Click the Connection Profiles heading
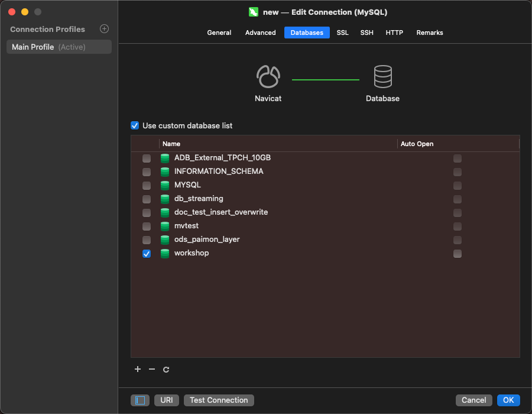 click(x=47, y=29)
